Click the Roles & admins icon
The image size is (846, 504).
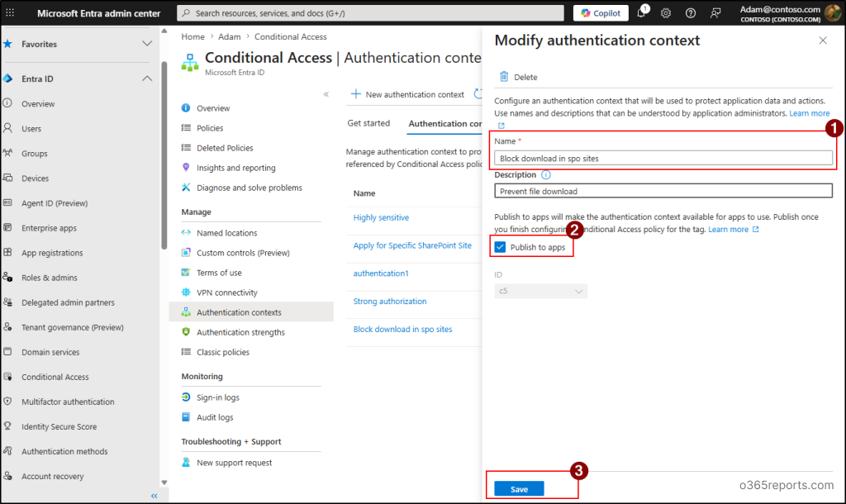7,277
